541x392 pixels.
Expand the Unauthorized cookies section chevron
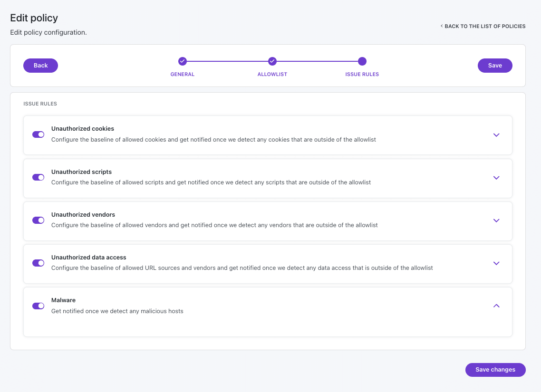point(496,135)
